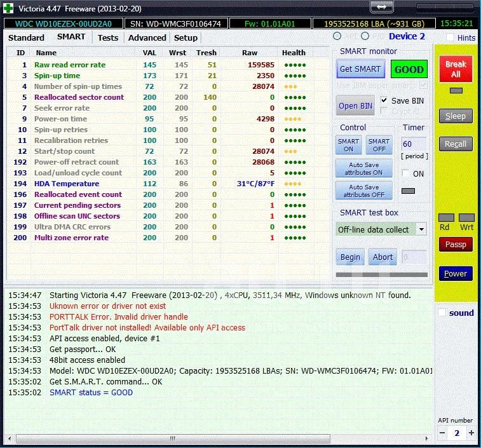Click the Timer period field showing 60
Screen dimensions: 481x448
point(414,144)
